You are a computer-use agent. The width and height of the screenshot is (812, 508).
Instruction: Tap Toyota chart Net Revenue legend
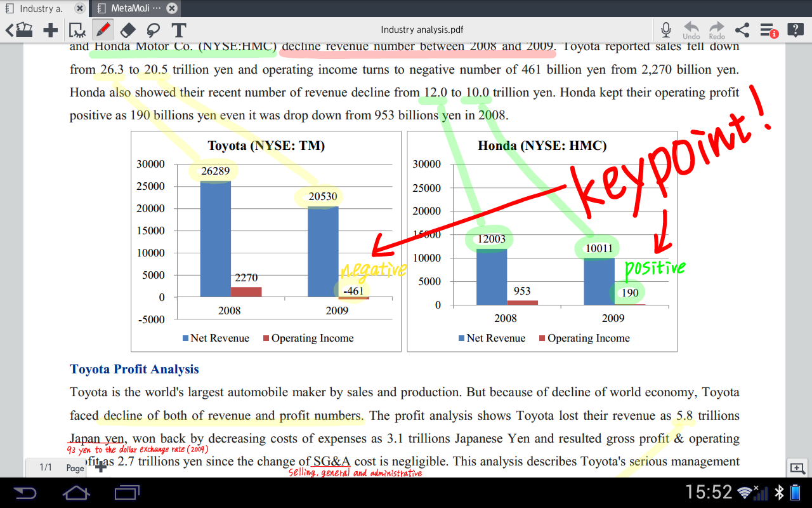(x=216, y=338)
